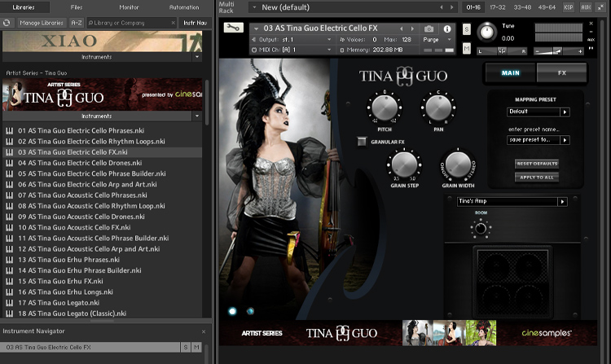Expand the XIAO library Instruments arrow
Image resolution: width=611 pixels, height=364 pixels.
[197, 57]
